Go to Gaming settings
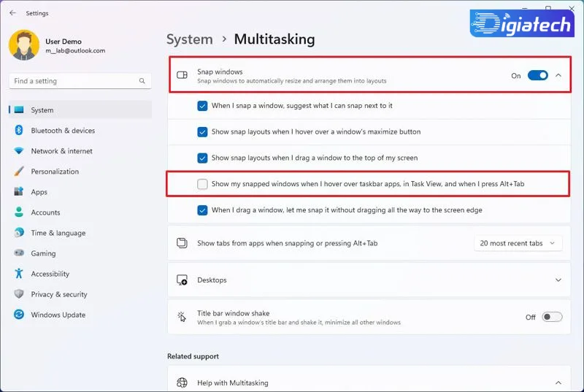 pos(80,253)
